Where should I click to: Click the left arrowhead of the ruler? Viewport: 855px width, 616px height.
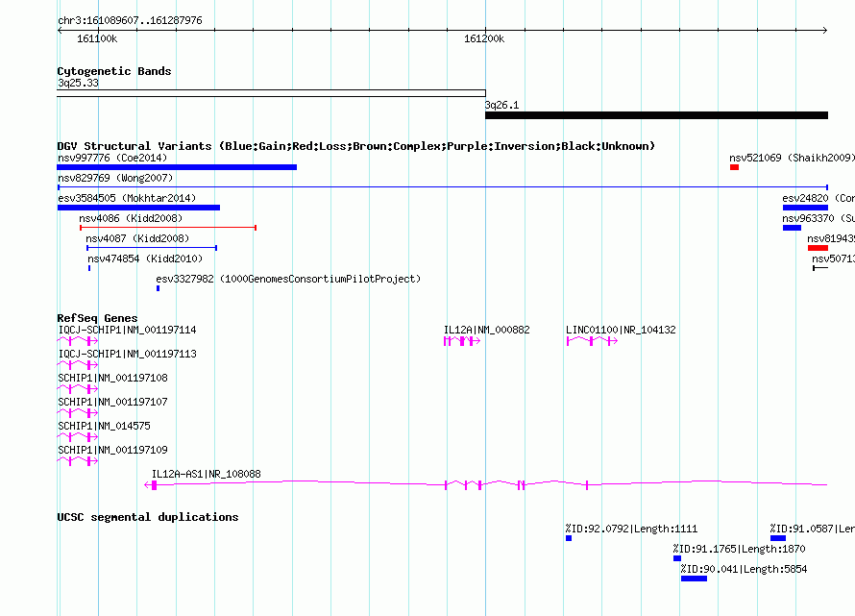pyautogui.click(x=60, y=30)
